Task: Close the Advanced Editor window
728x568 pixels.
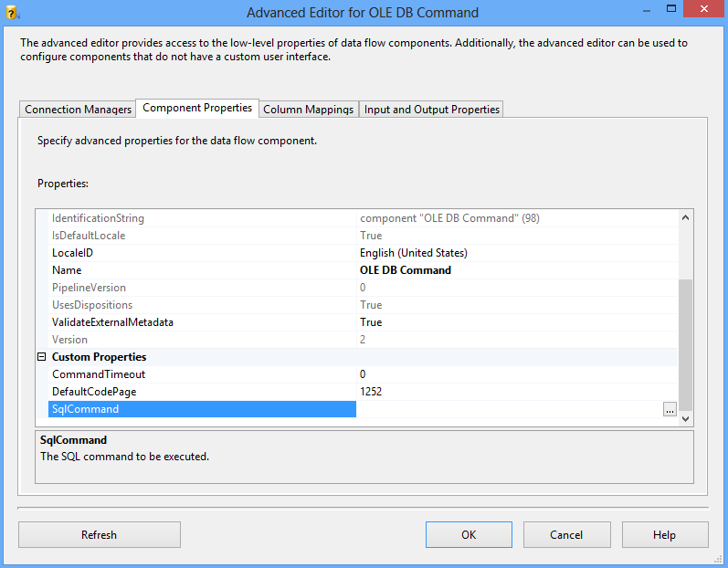Action: tap(704, 9)
